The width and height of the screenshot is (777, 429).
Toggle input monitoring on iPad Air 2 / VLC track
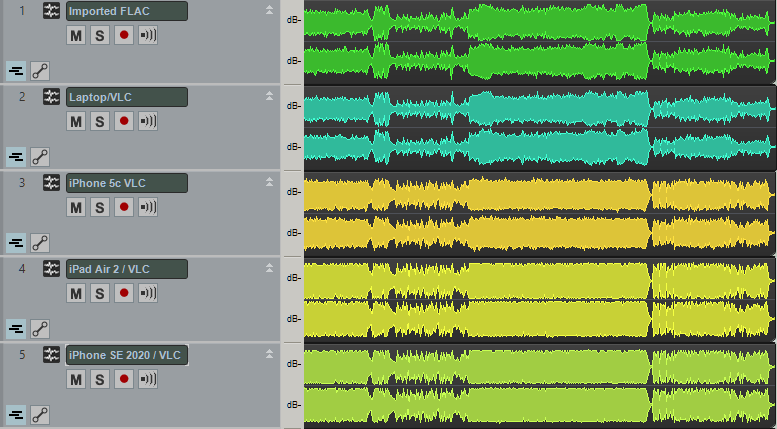click(148, 293)
